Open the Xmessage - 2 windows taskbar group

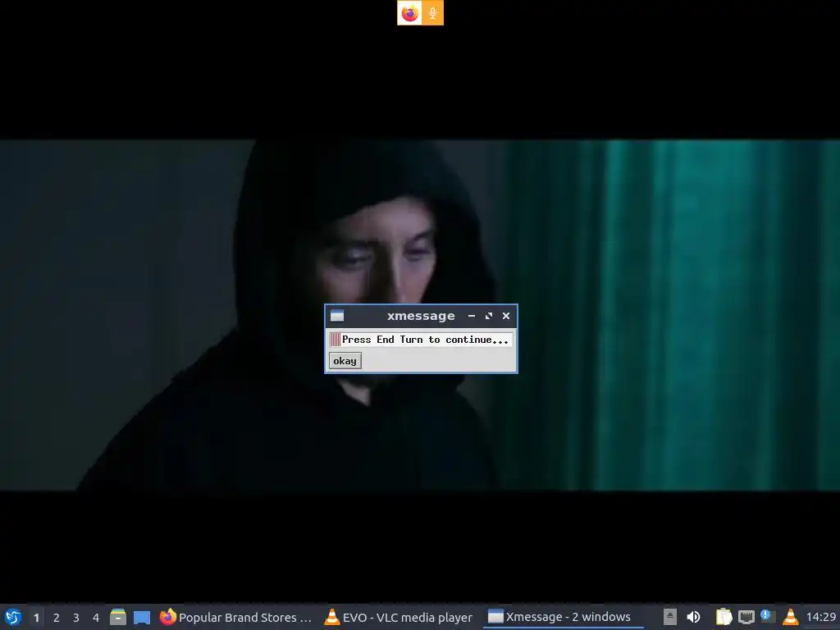(563, 617)
